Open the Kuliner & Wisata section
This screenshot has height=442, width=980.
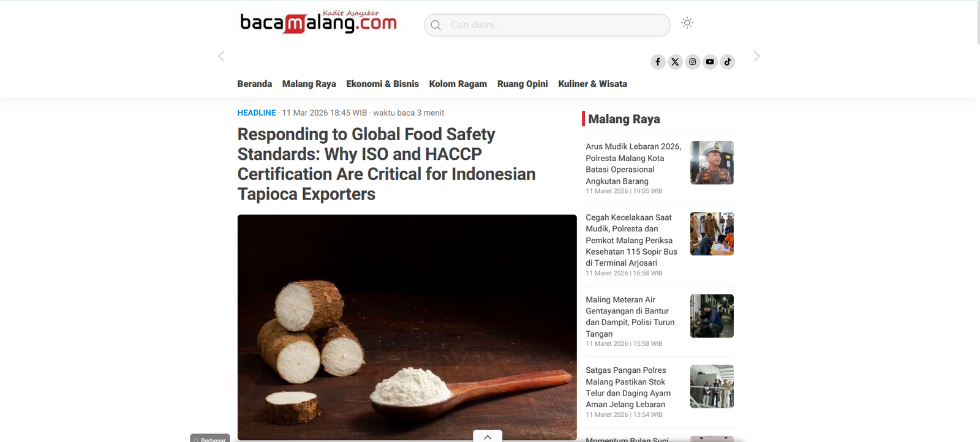[593, 84]
